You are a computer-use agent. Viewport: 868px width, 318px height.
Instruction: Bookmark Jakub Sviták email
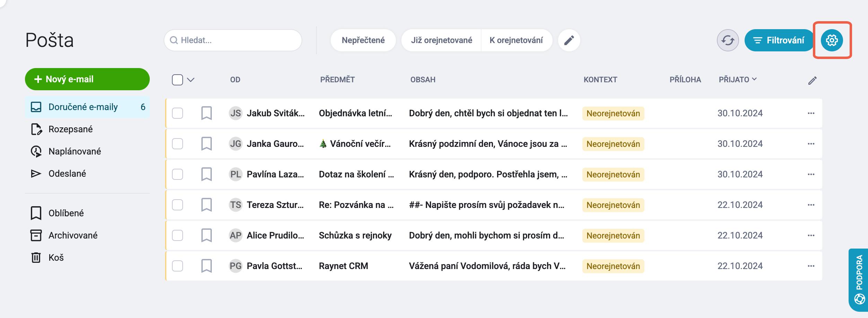tap(207, 113)
